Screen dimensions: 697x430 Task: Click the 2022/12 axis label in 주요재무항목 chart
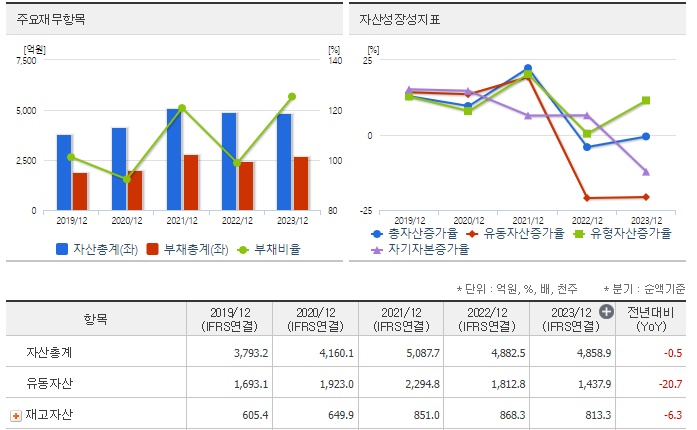tap(237, 221)
